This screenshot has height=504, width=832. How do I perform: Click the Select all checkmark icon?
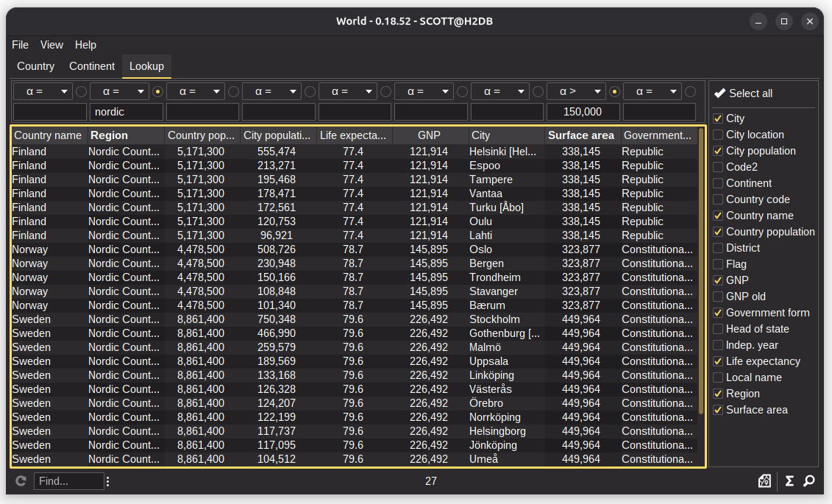[x=719, y=93]
